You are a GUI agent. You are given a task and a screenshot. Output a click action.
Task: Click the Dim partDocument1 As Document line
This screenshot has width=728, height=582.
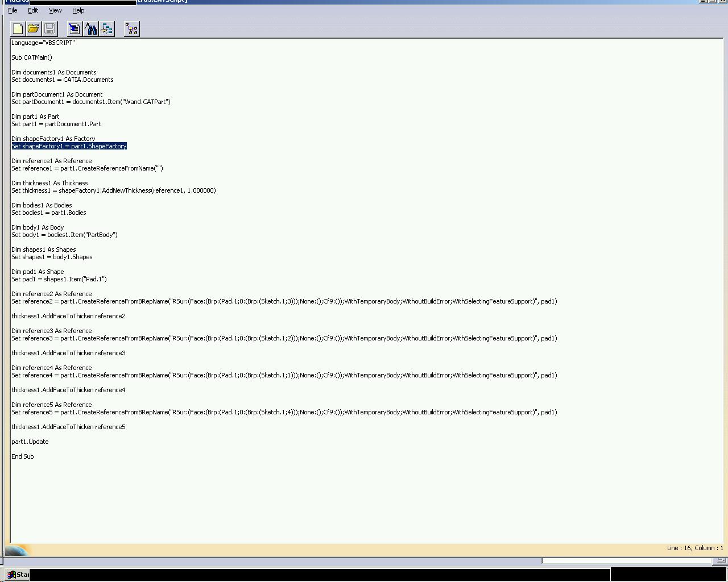click(57, 94)
